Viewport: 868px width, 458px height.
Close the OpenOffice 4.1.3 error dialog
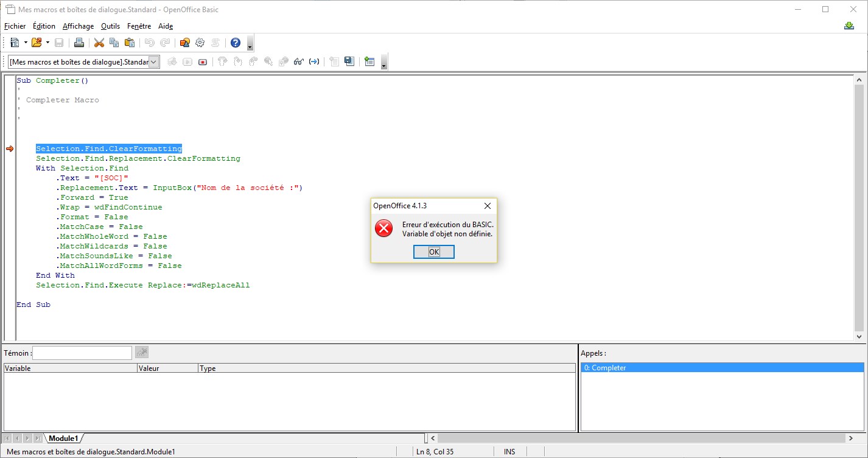point(487,206)
